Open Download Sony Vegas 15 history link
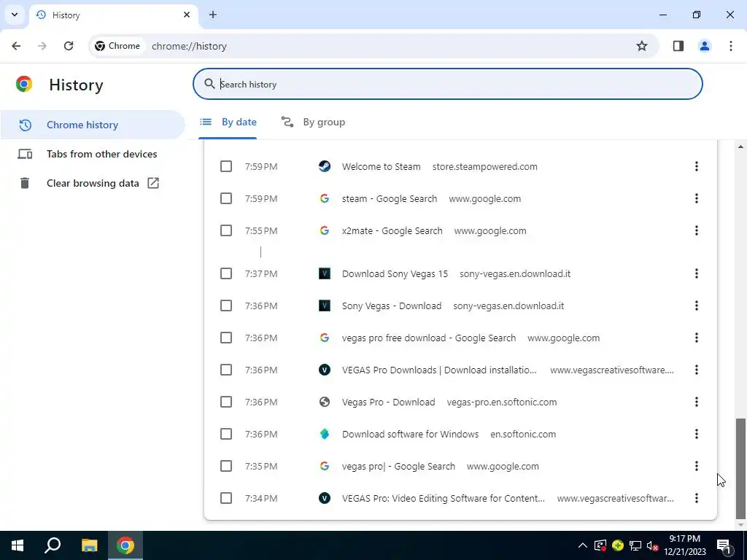Image resolution: width=747 pixels, height=560 pixels. pos(395,274)
